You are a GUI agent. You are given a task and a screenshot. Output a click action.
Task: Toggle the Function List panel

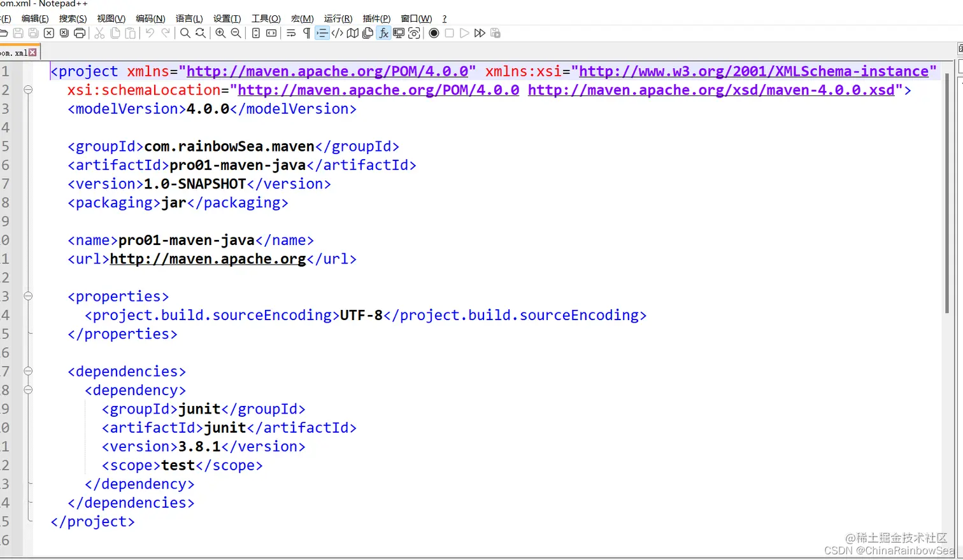[x=383, y=33]
